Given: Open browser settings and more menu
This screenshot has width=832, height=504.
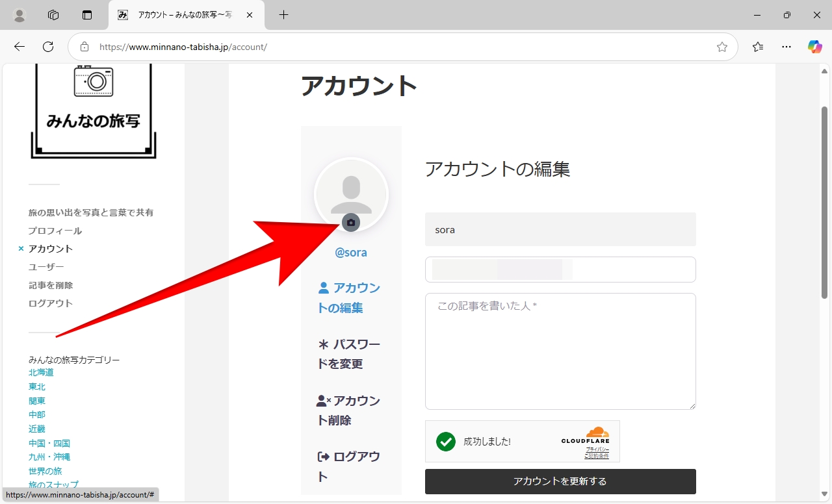Looking at the screenshot, I should pos(786,47).
